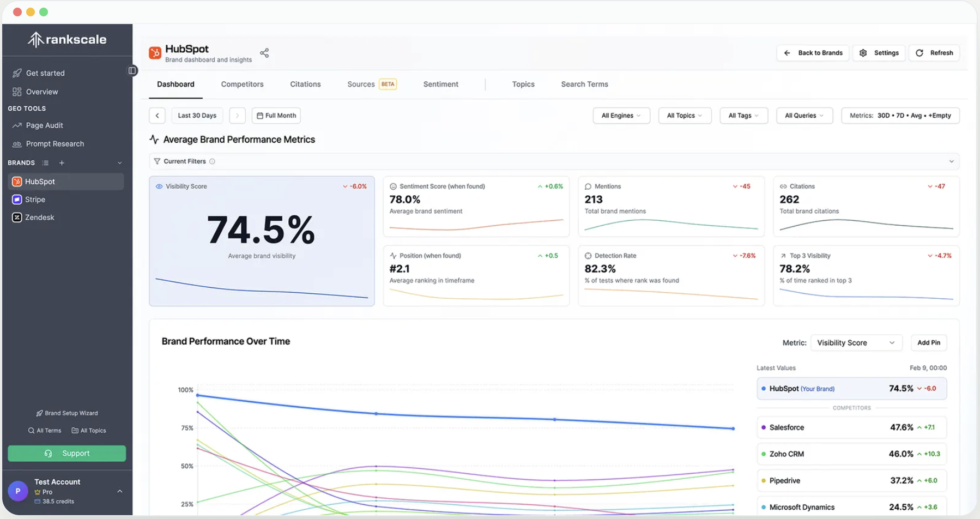Collapse the Brands section chevron
The width and height of the screenshot is (980, 519).
pos(120,163)
